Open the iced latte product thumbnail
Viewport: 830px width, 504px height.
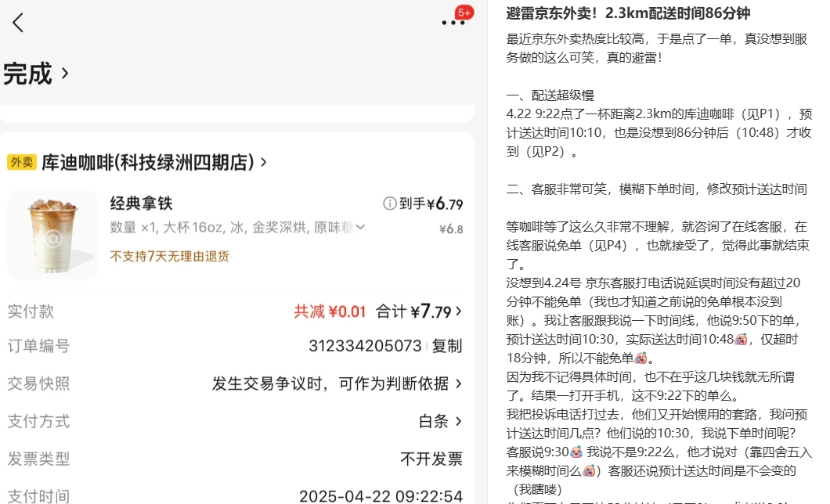(52, 234)
